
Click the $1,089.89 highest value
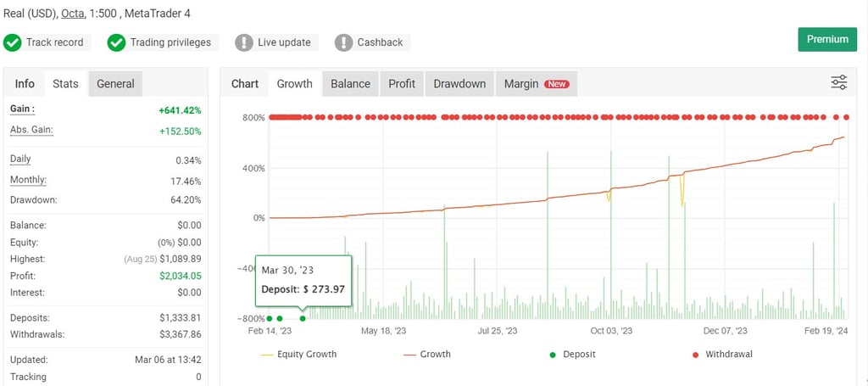tap(181, 259)
